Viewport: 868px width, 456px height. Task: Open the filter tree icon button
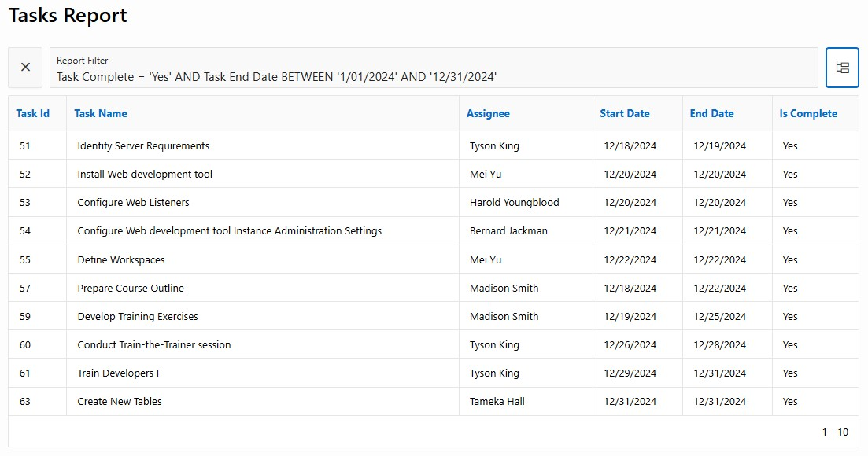click(842, 68)
